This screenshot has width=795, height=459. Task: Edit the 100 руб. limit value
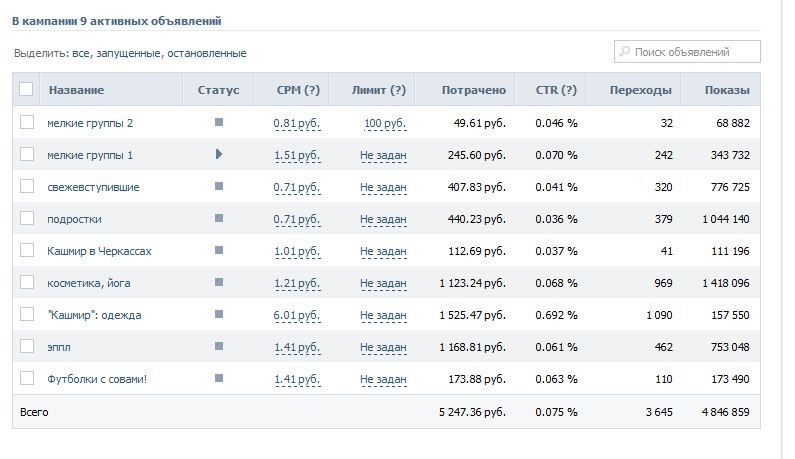(385, 123)
